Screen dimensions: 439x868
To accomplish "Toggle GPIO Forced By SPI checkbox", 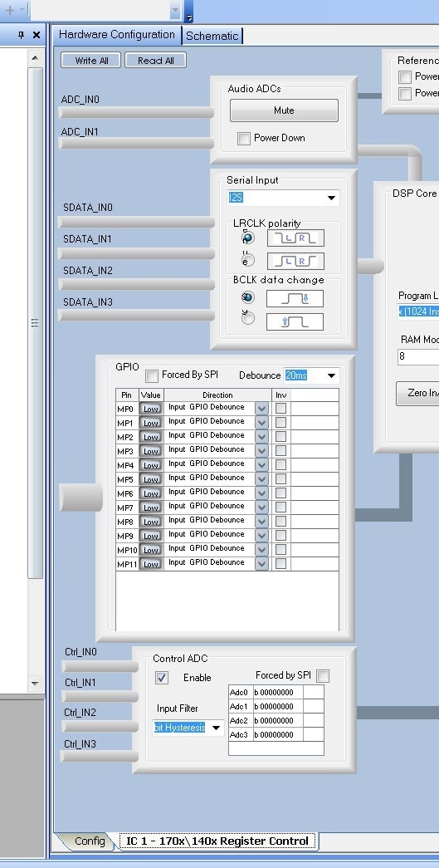I will click(x=152, y=376).
